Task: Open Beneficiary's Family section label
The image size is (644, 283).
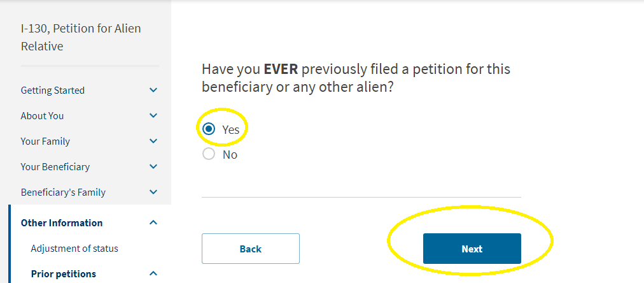Action: point(63,192)
